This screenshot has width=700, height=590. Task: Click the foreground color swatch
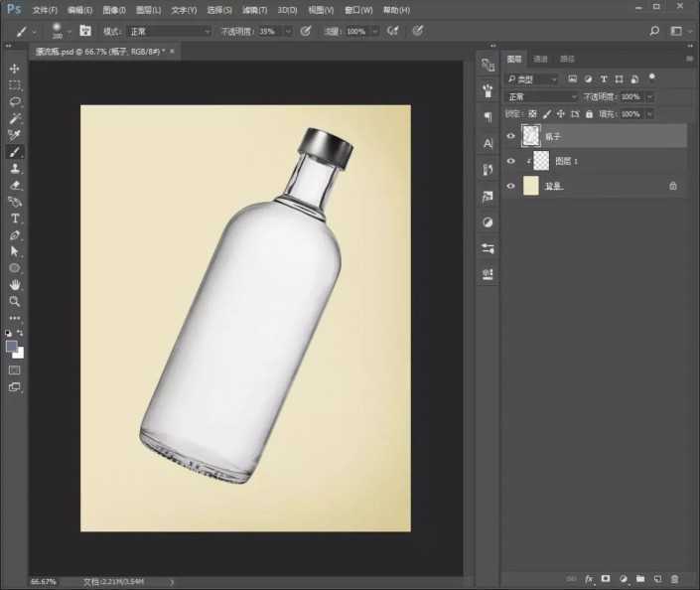tap(12, 346)
